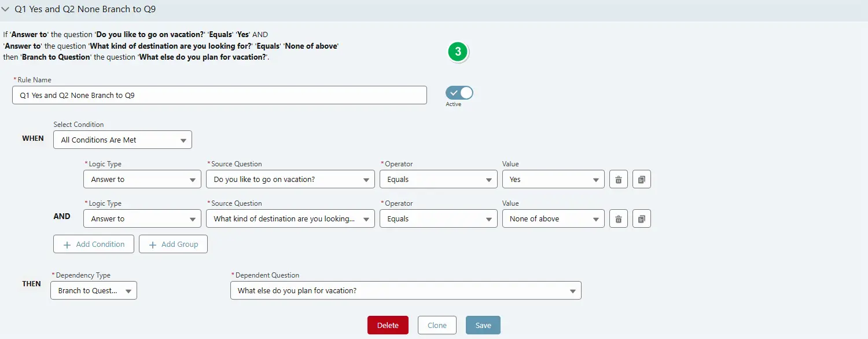868x339 pixels.
Task: Click the copy icon on the AND condition row
Action: [x=641, y=218]
